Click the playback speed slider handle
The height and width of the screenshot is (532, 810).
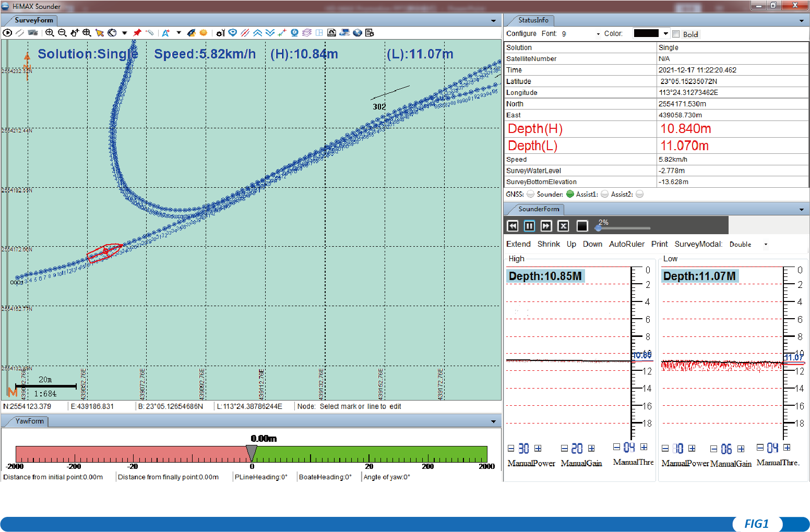(x=598, y=228)
